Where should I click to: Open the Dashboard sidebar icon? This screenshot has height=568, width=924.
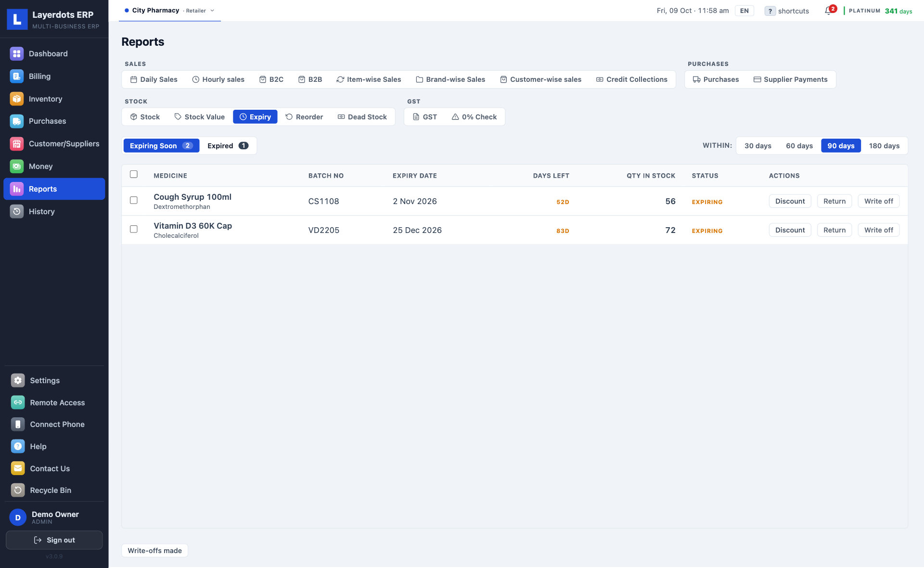[x=17, y=54]
